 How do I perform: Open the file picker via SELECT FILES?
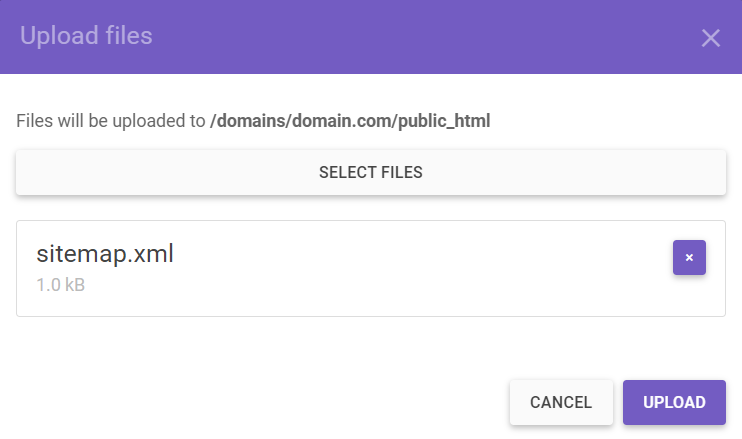click(x=370, y=172)
